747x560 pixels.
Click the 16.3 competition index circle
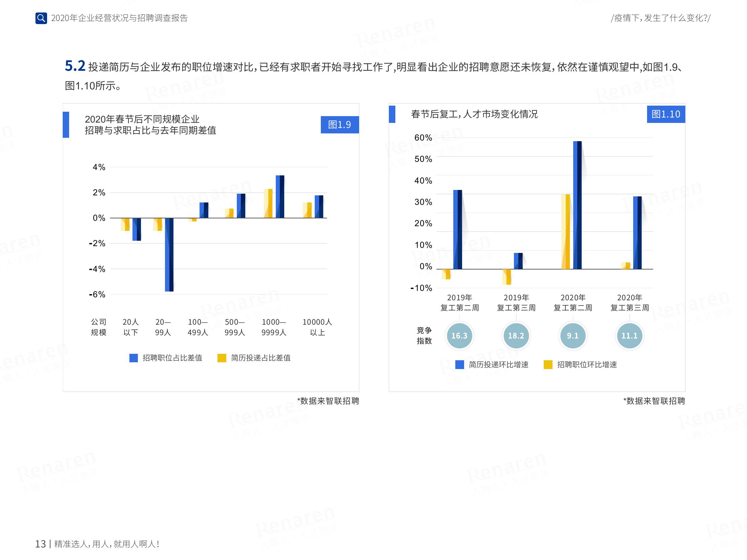[x=459, y=336]
